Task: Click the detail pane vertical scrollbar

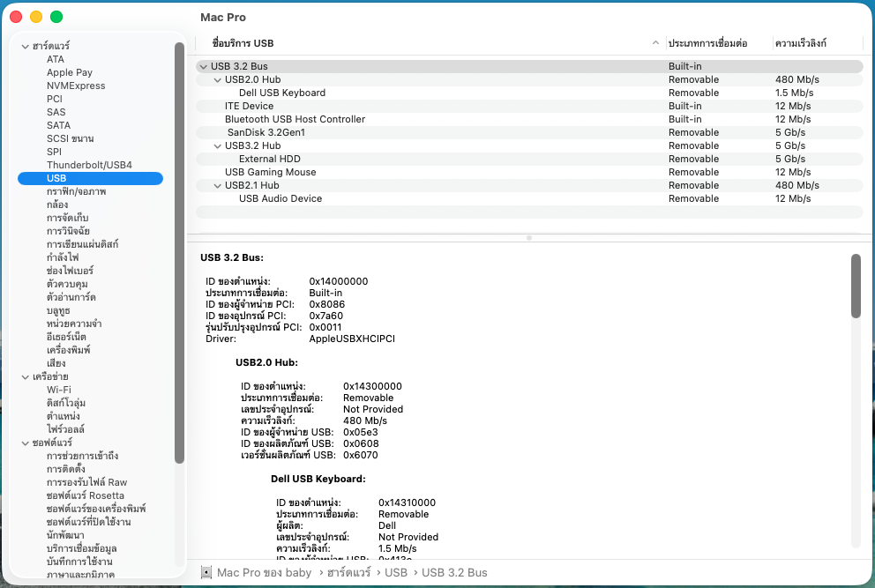Action: click(x=856, y=287)
